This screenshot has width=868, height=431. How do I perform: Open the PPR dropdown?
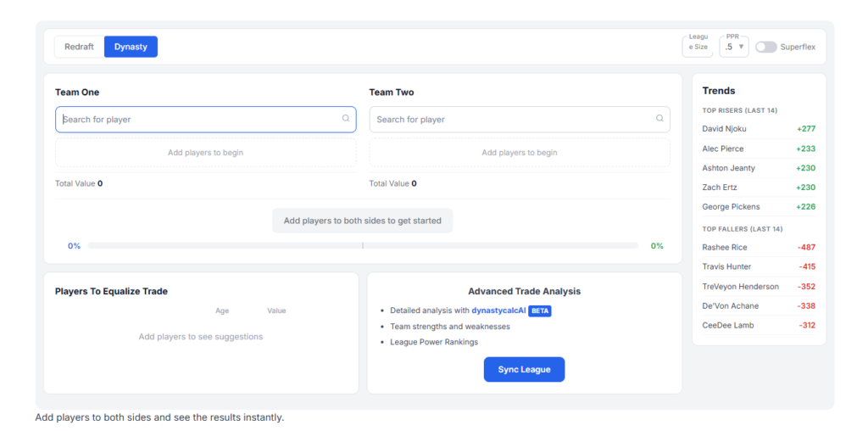pos(733,47)
